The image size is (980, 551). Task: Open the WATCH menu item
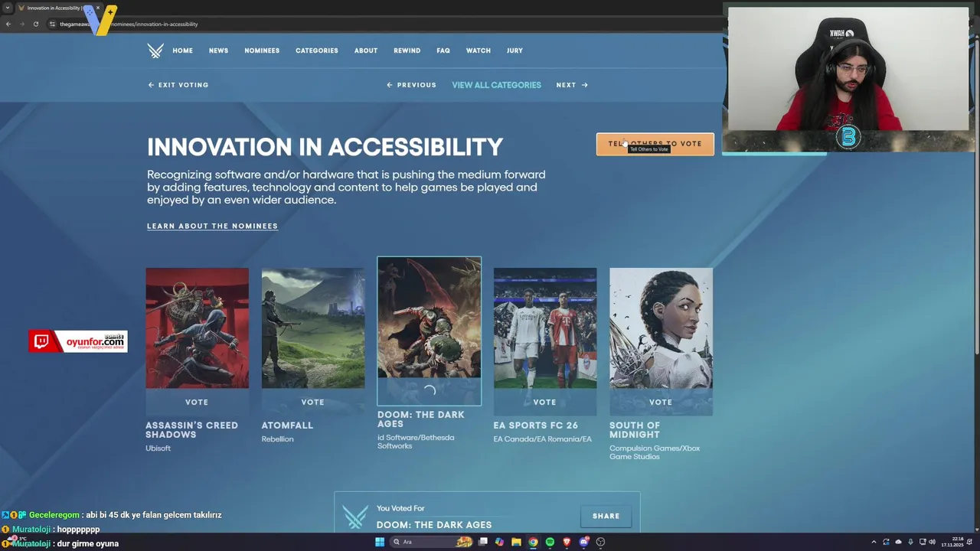(x=479, y=51)
